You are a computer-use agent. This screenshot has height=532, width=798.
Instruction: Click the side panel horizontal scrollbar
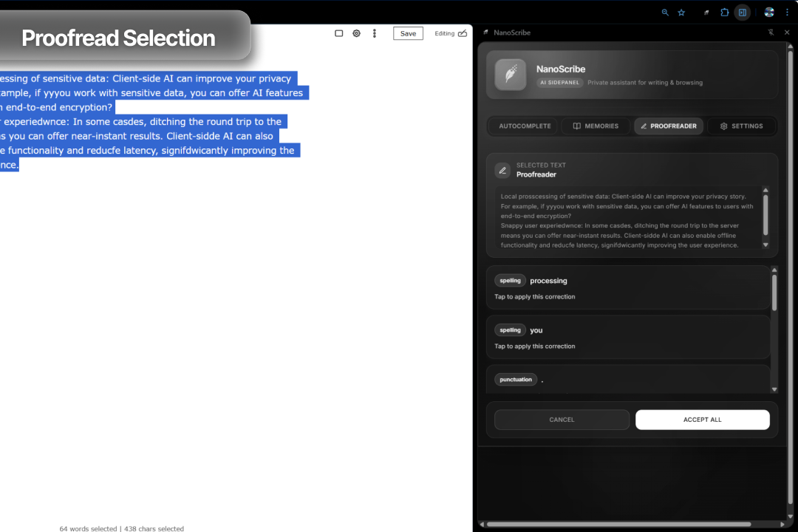pos(619,524)
